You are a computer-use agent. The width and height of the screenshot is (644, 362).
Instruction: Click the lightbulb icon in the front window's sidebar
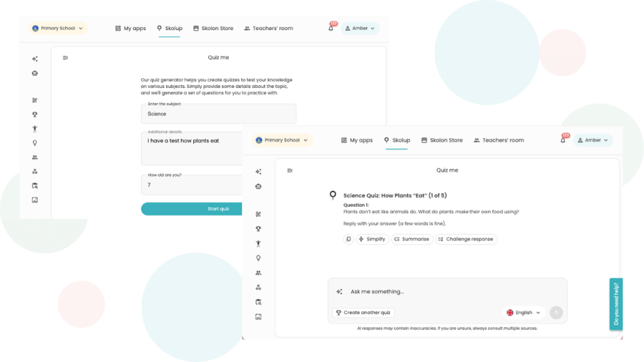[258, 258]
